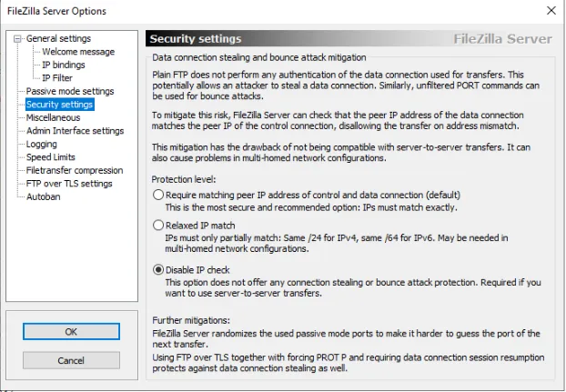This screenshot has width=566, height=392.
Task: Open the IP bindings page
Action: pos(64,65)
